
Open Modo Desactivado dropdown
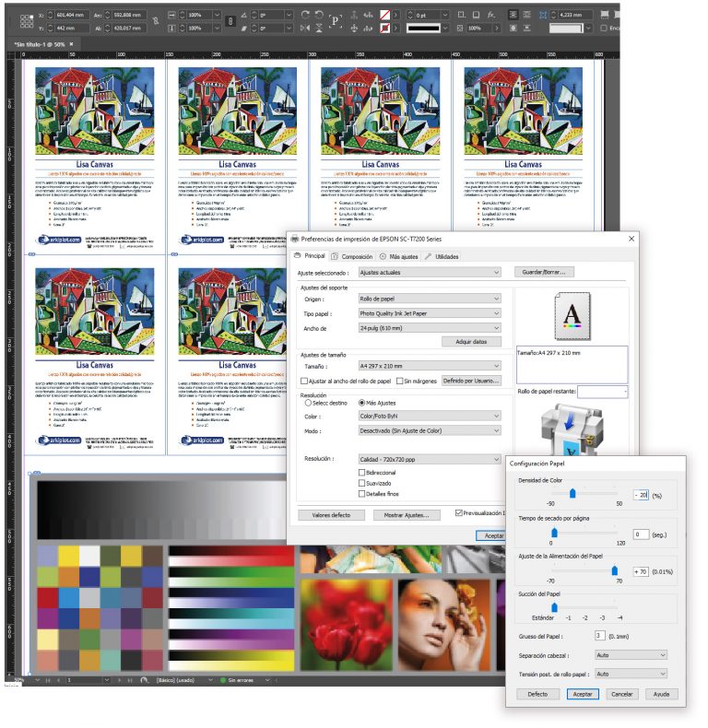(x=430, y=431)
